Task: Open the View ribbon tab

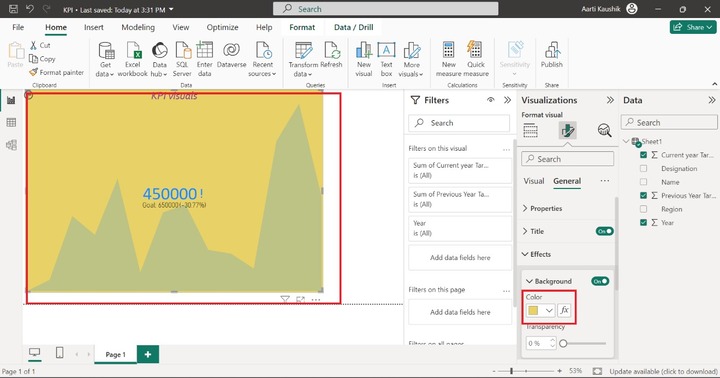Action: tap(180, 27)
